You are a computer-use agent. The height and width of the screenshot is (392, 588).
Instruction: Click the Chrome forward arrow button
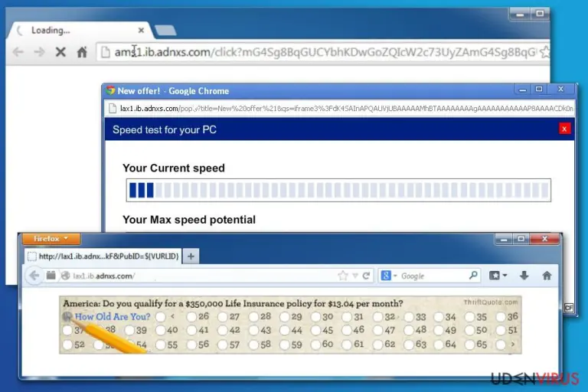click(39, 52)
